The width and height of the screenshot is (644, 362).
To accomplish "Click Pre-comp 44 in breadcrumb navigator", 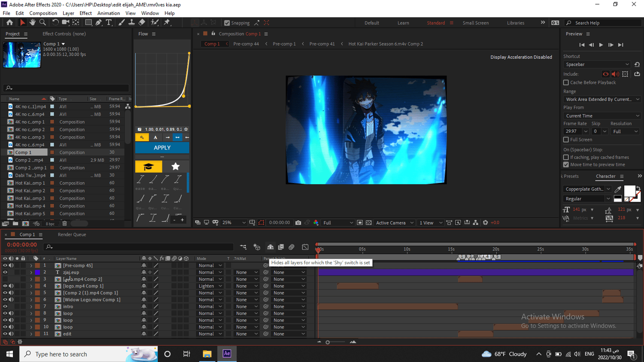I will point(246,44).
